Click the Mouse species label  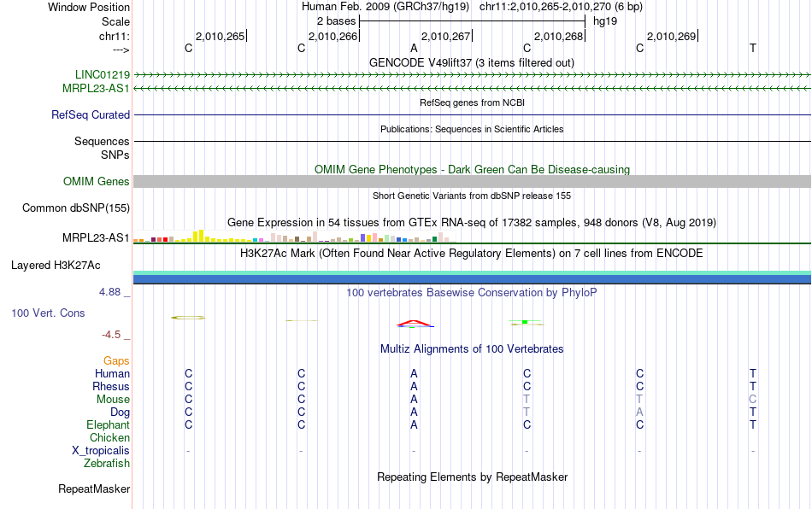[114, 400]
